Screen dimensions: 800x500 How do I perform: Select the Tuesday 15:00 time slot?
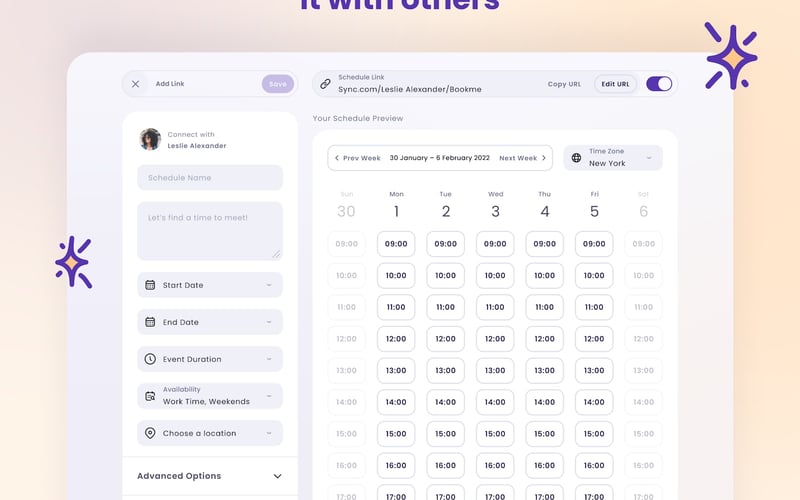click(445, 434)
